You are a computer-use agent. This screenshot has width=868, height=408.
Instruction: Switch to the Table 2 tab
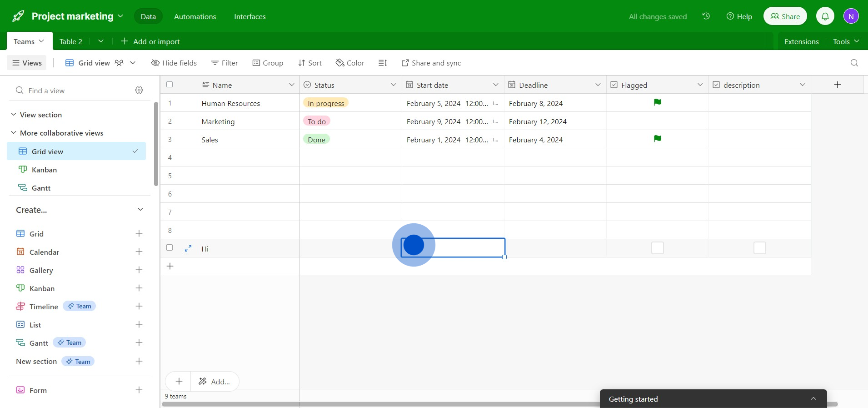coord(71,41)
